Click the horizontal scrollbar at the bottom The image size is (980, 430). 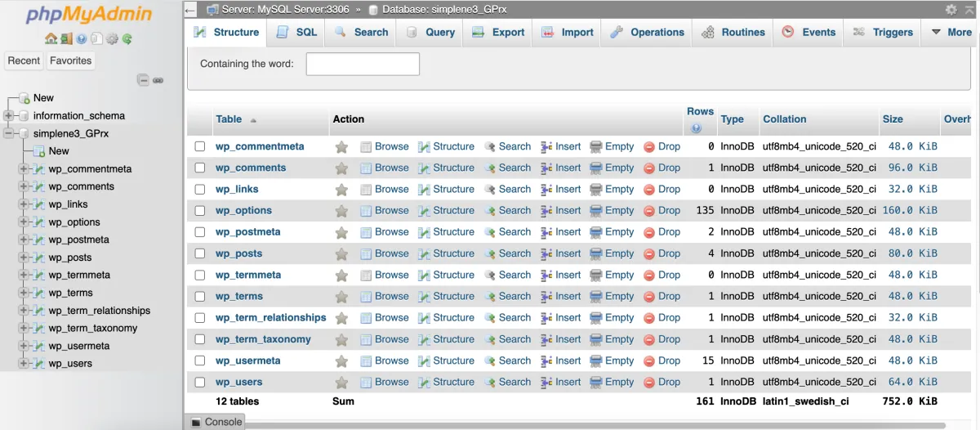point(596,425)
